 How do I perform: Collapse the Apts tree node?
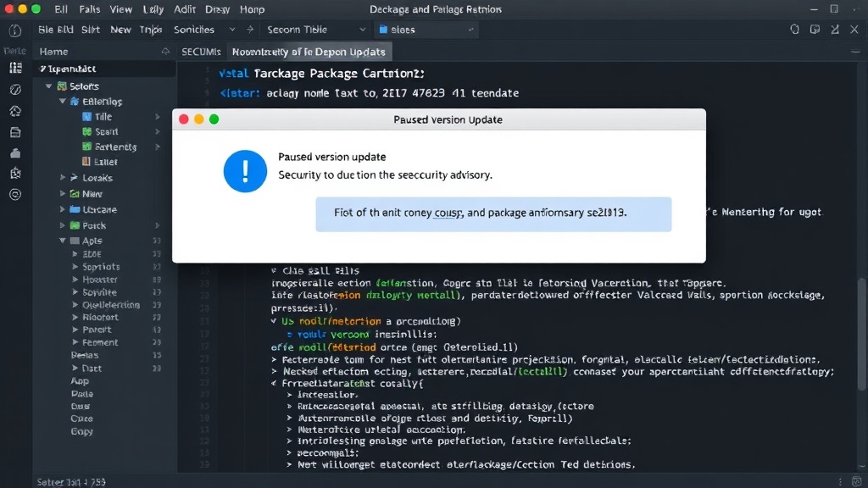point(63,241)
